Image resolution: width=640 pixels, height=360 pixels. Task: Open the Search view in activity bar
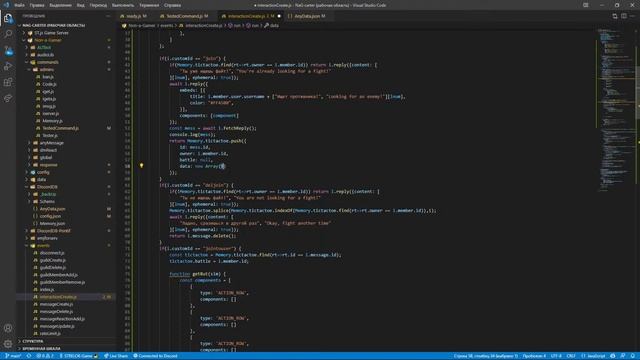(x=8, y=34)
